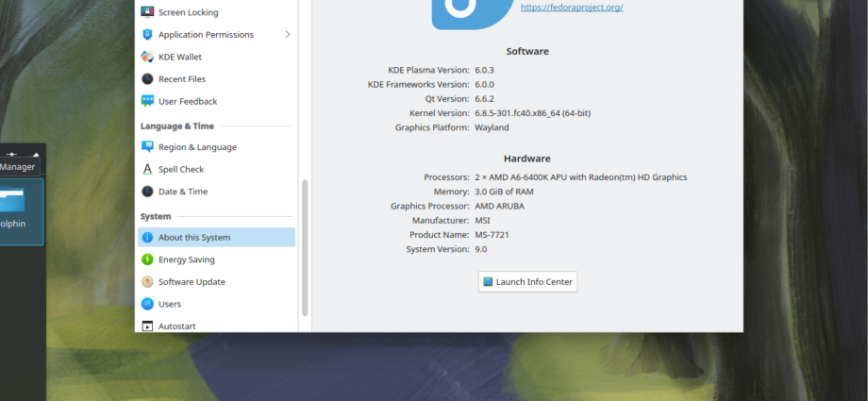Open the Autostart settings page
The height and width of the screenshot is (401, 868).
tap(216, 326)
